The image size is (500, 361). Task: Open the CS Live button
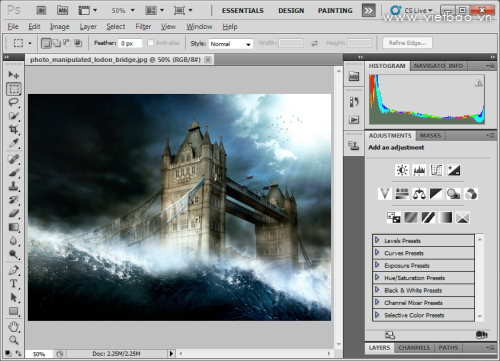[x=412, y=11]
